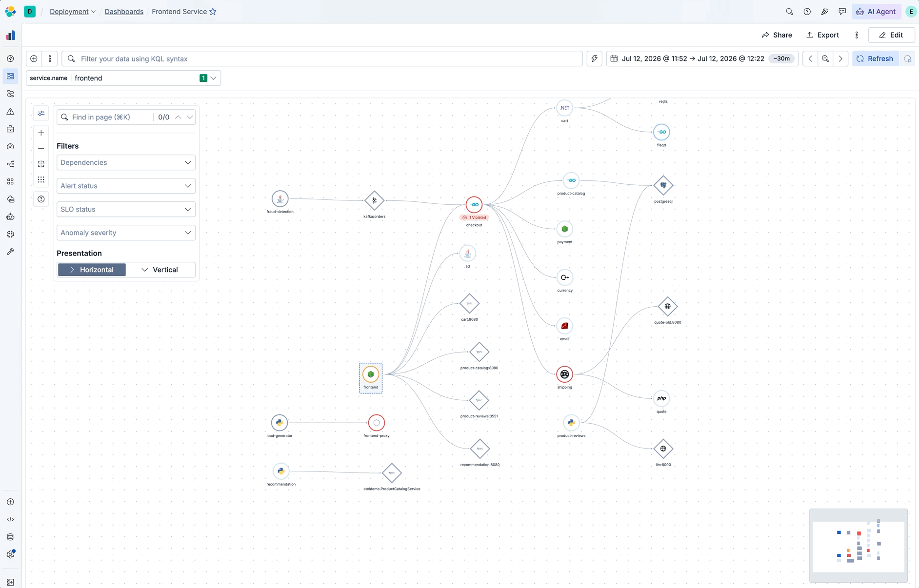Go to next find result chevron
The height and width of the screenshot is (588, 919).
(x=190, y=117)
